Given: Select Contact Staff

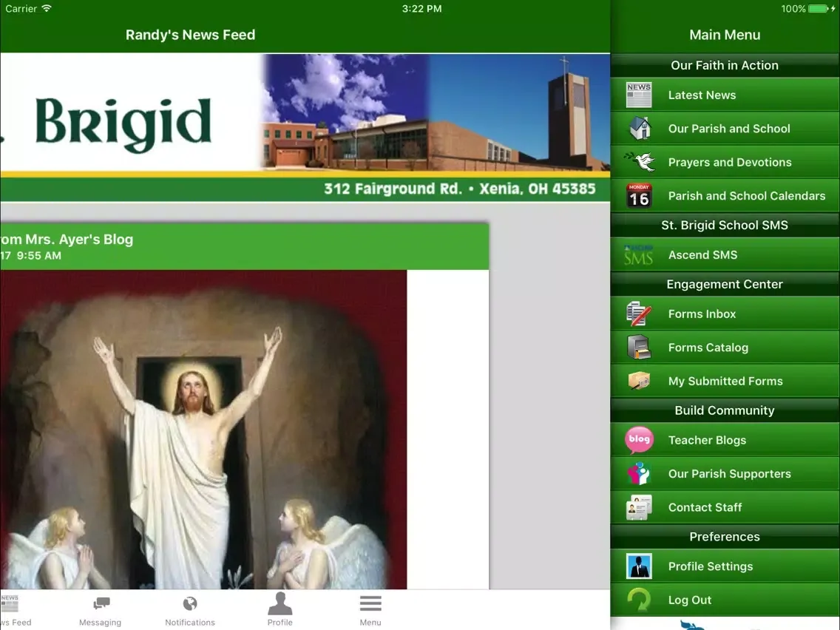Looking at the screenshot, I should (x=725, y=507).
